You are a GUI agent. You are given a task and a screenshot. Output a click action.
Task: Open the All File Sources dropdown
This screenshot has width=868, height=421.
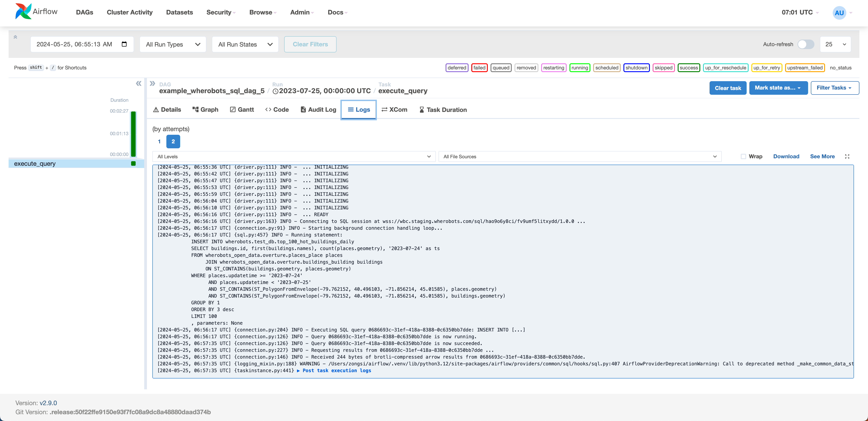(x=580, y=156)
